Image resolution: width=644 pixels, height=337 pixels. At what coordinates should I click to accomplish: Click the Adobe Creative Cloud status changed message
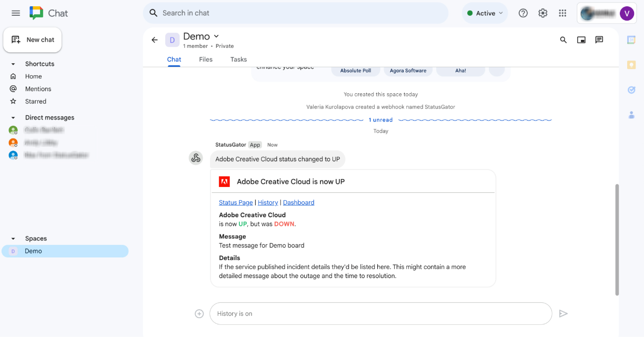(x=277, y=159)
